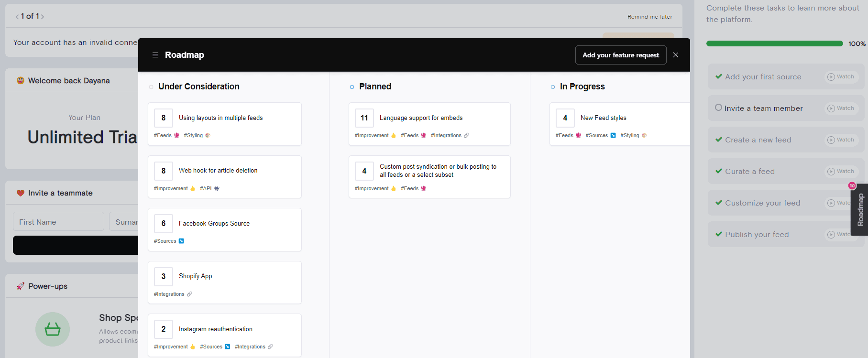Screen dimensions: 868x358
Task: Select the Planned column heading
Action: tap(375, 87)
